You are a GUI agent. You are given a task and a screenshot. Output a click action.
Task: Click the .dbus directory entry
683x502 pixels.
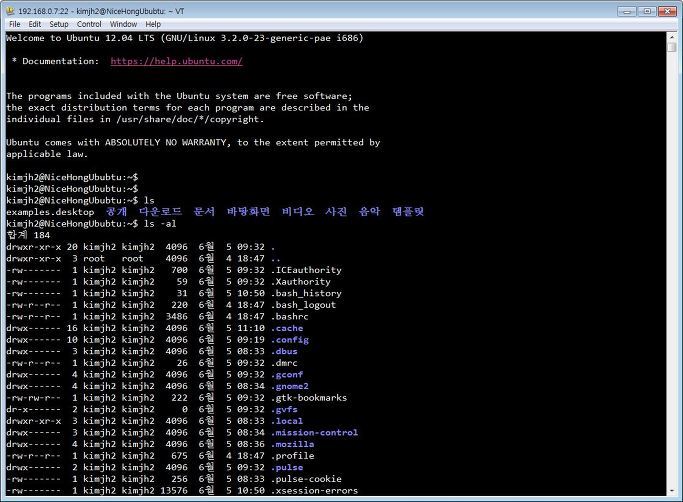tap(284, 351)
